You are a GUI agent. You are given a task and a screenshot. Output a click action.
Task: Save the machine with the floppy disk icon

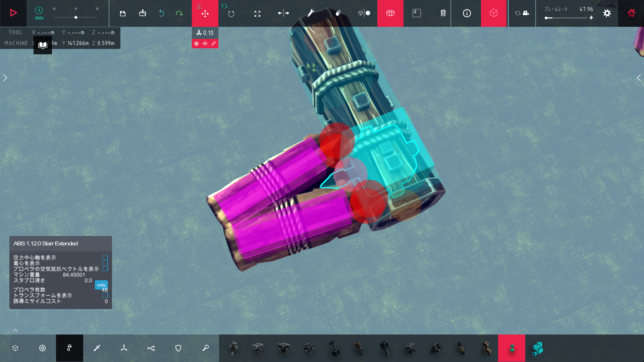point(123,13)
